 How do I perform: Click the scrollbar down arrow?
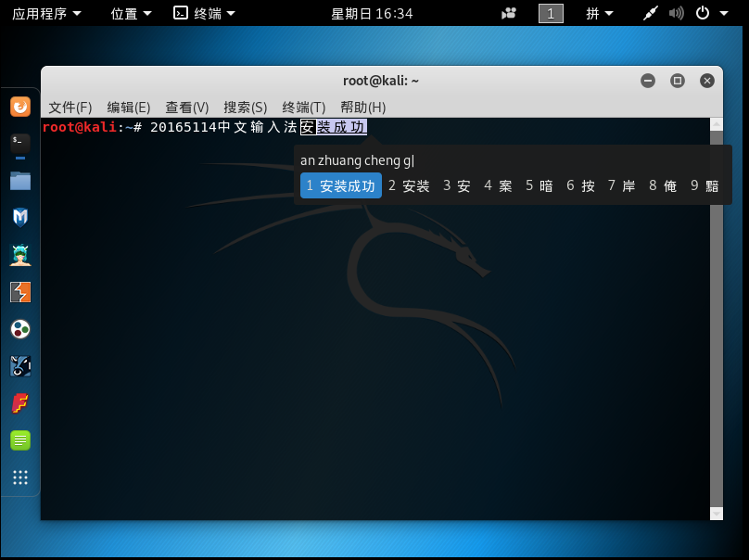[716, 515]
